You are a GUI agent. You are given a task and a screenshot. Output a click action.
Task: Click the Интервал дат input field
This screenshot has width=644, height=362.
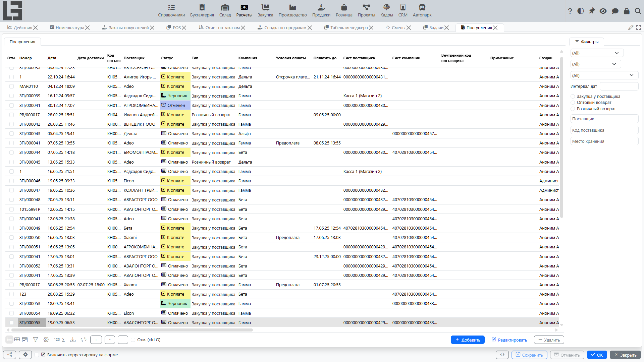(x=619, y=86)
